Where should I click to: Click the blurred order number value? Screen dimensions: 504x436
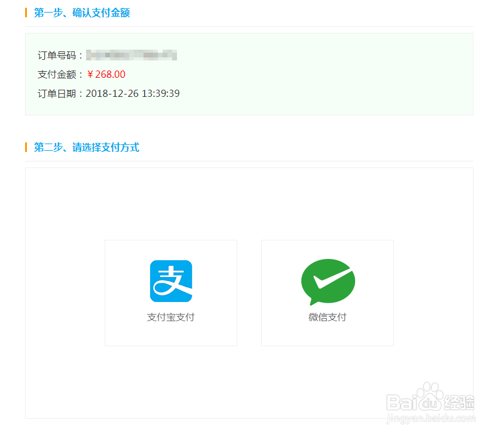(132, 55)
